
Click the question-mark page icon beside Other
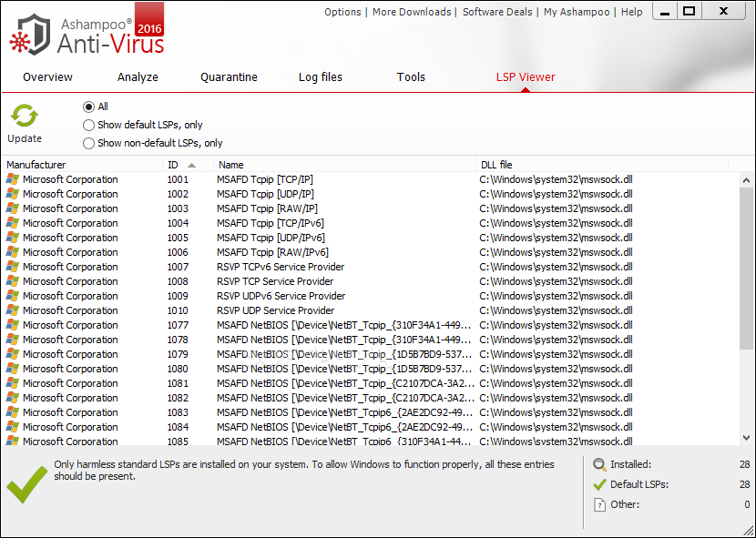coord(599,504)
